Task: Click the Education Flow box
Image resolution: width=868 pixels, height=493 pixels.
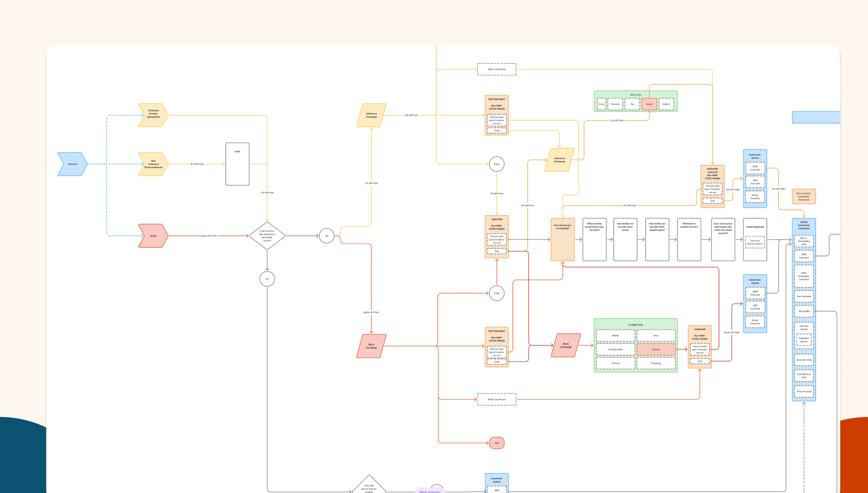Action: (804, 360)
